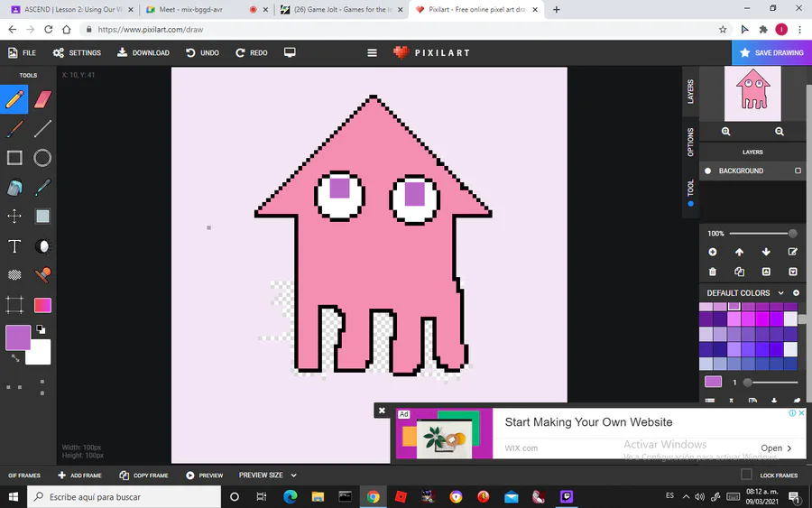Adjust the brush size slider
The image size is (812, 508).
coord(770,383)
